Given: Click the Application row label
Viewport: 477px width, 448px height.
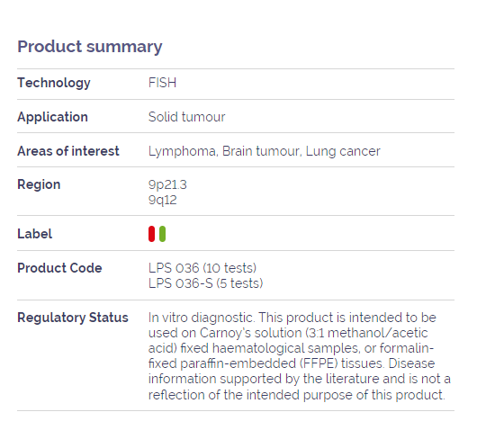Looking at the screenshot, I should tap(52, 118).
